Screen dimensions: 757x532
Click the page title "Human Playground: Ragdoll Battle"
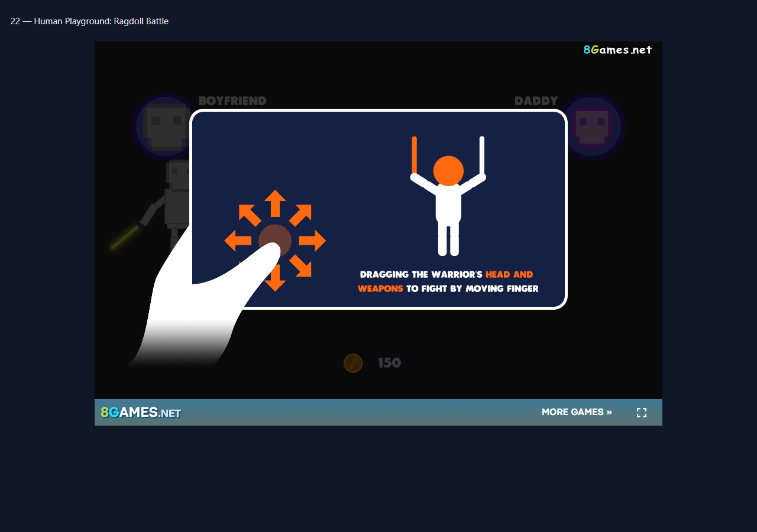pyautogui.click(x=101, y=21)
